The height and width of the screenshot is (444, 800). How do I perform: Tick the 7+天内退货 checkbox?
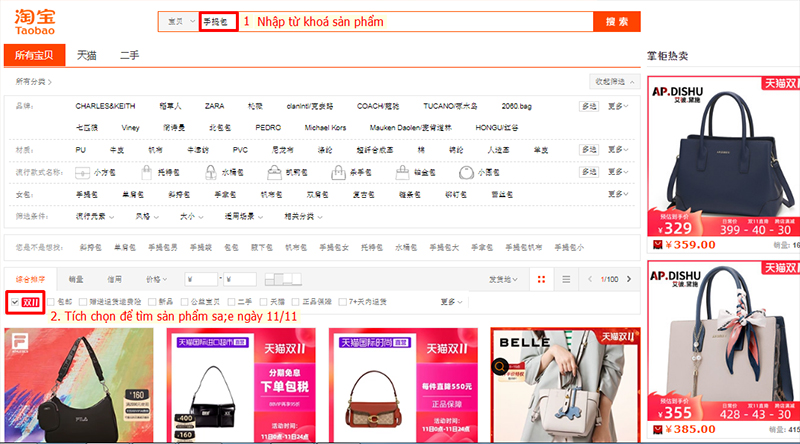click(342, 302)
